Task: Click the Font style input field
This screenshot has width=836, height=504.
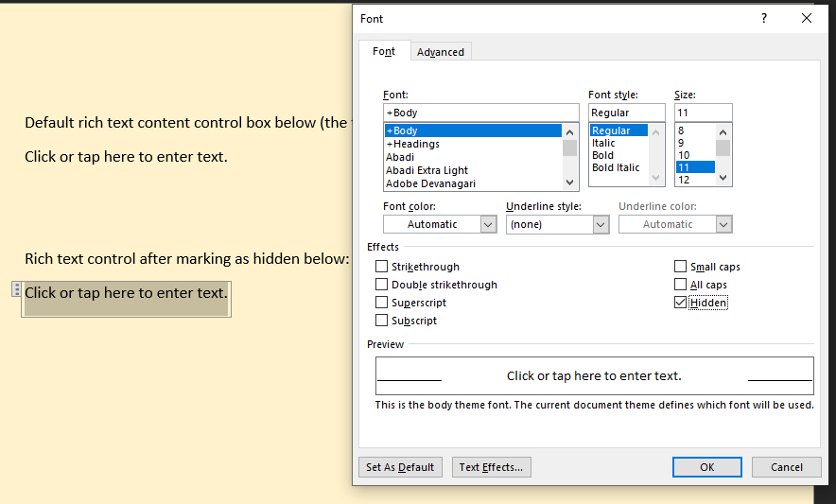Action: pyautogui.click(x=626, y=113)
